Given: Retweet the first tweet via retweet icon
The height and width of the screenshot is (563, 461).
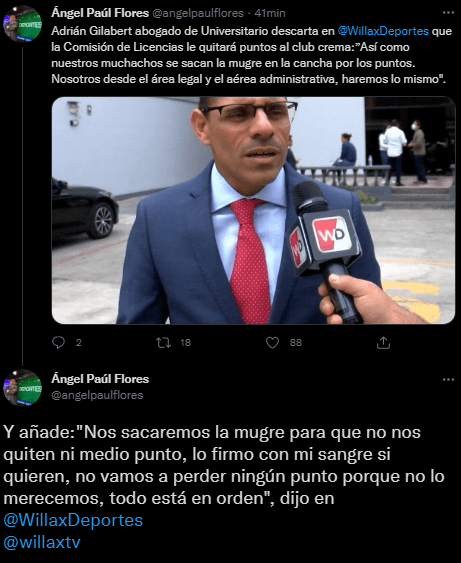Looking at the screenshot, I should tap(163, 343).
